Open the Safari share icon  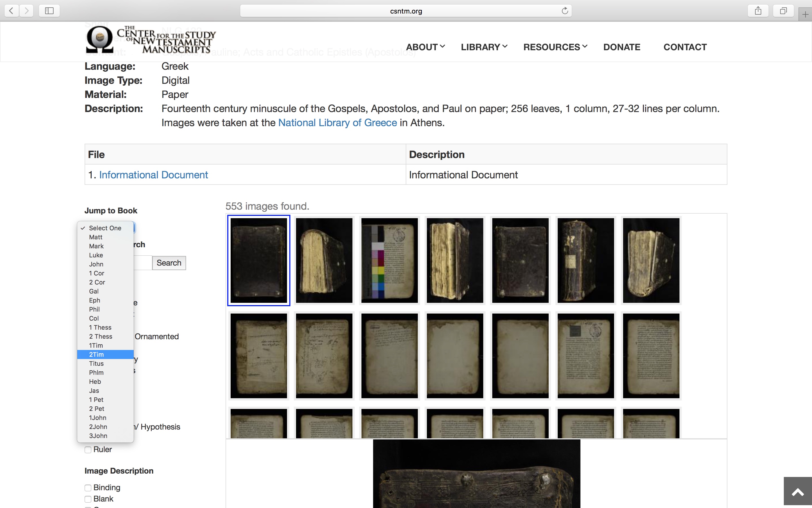(x=758, y=11)
